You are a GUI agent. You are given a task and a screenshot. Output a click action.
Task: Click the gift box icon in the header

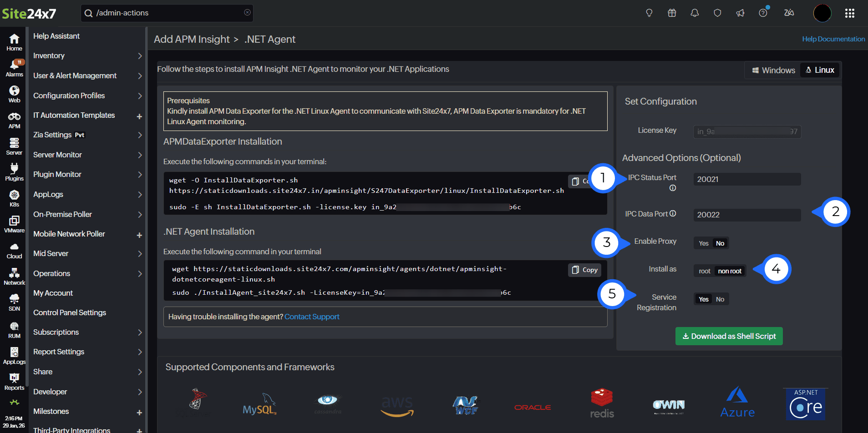(x=672, y=13)
